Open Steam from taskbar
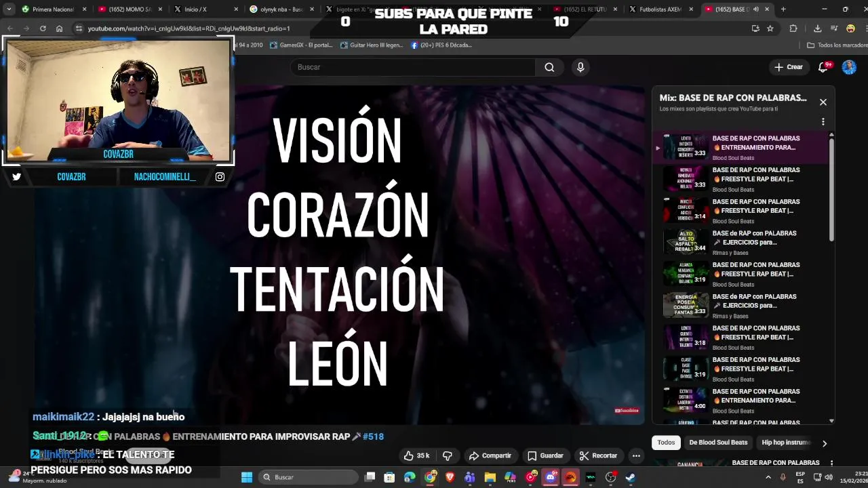This screenshot has width=868, height=488. (630, 477)
